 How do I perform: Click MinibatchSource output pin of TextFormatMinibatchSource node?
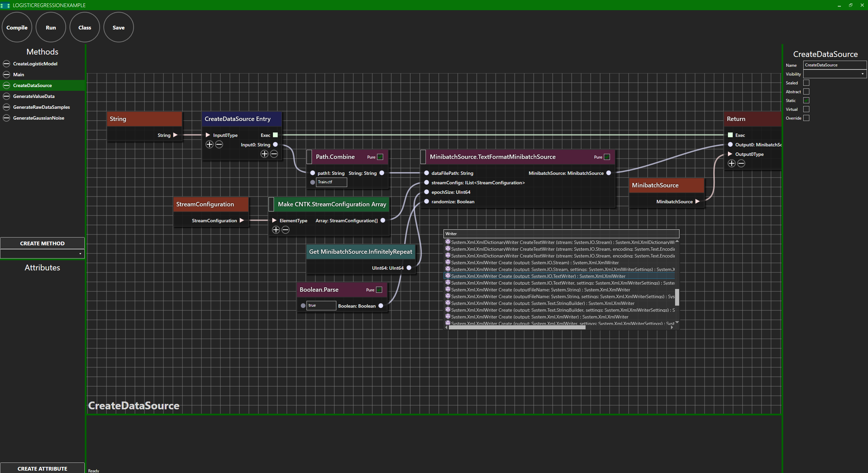(609, 173)
